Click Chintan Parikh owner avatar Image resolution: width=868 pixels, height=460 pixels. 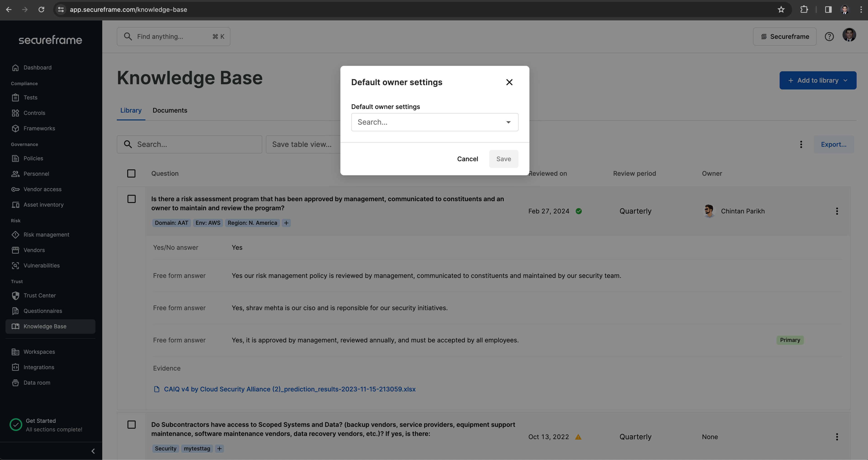click(x=709, y=211)
